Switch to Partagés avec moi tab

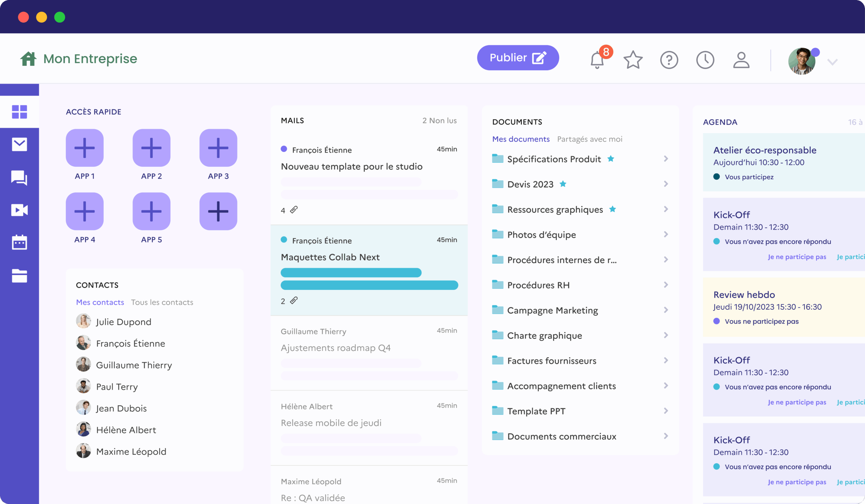[x=589, y=139]
